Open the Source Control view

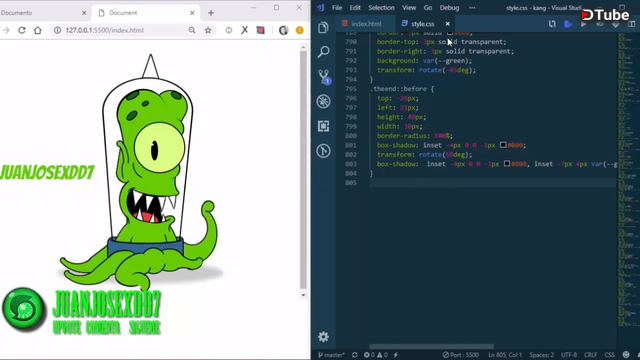click(324, 77)
